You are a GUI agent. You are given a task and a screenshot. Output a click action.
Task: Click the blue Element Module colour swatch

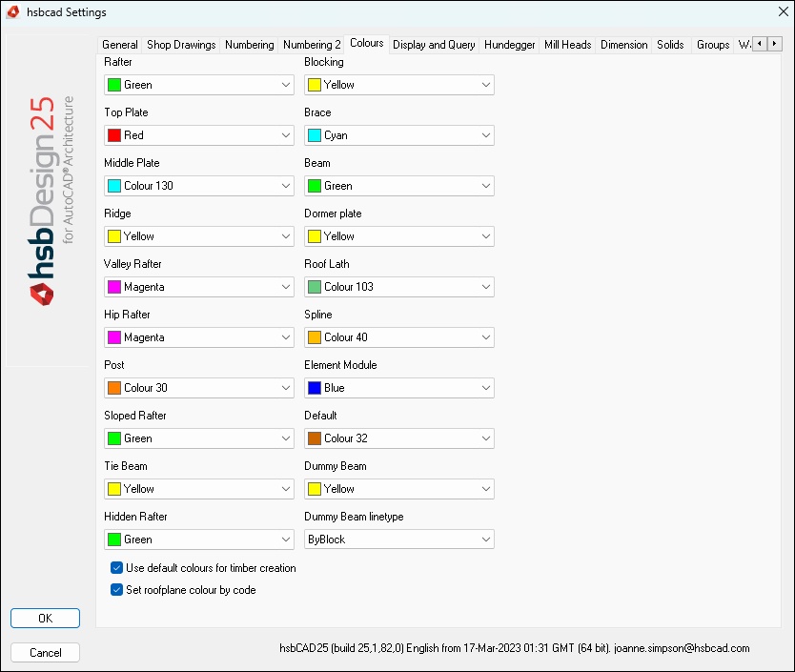[x=315, y=388]
